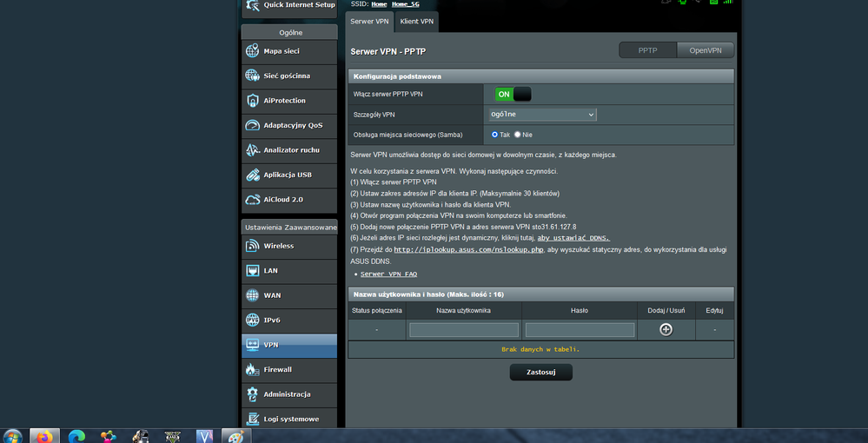This screenshot has width=868, height=443.
Task: Toggle the PPTP VPN server ON switch
Action: [513, 94]
